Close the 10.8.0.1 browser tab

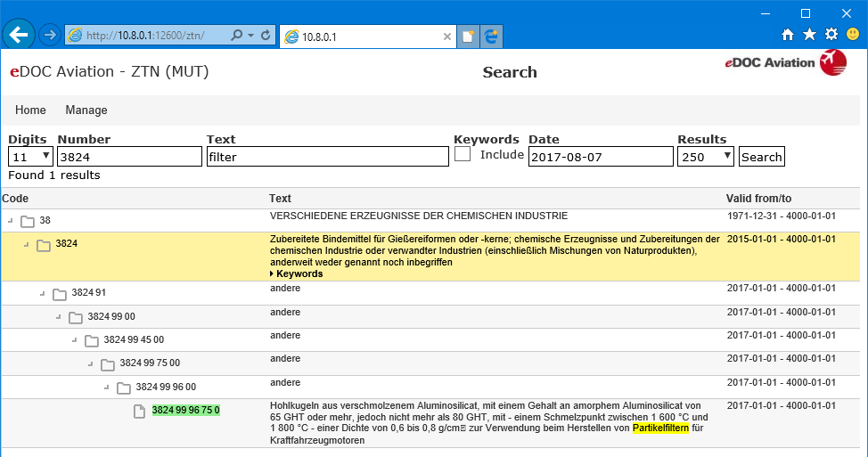coord(447,37)
